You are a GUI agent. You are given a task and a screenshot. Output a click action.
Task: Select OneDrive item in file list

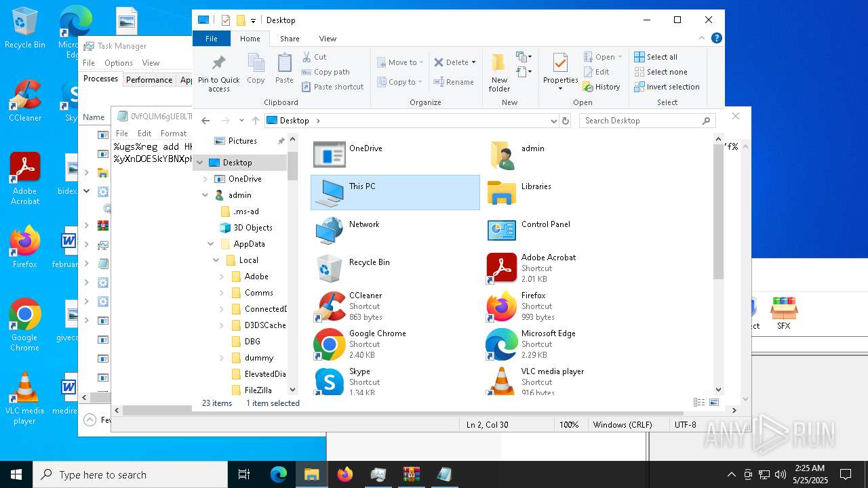pyautogui.click(x=395, y=155)
